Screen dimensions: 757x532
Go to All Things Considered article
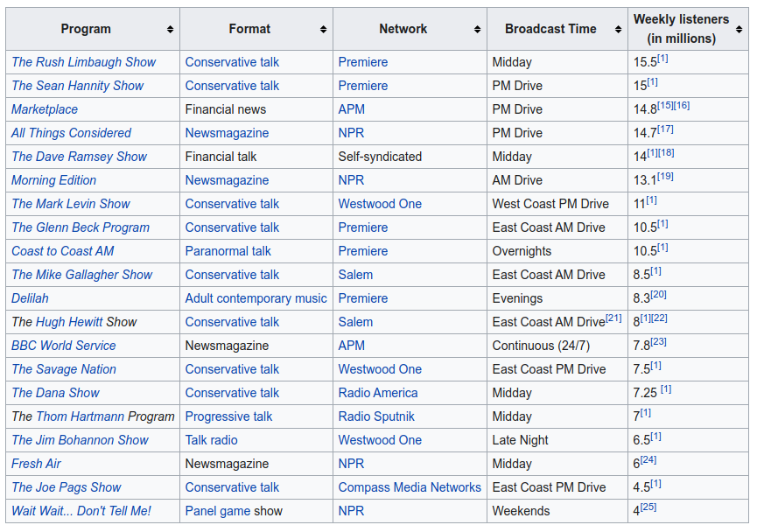(71, 133)
